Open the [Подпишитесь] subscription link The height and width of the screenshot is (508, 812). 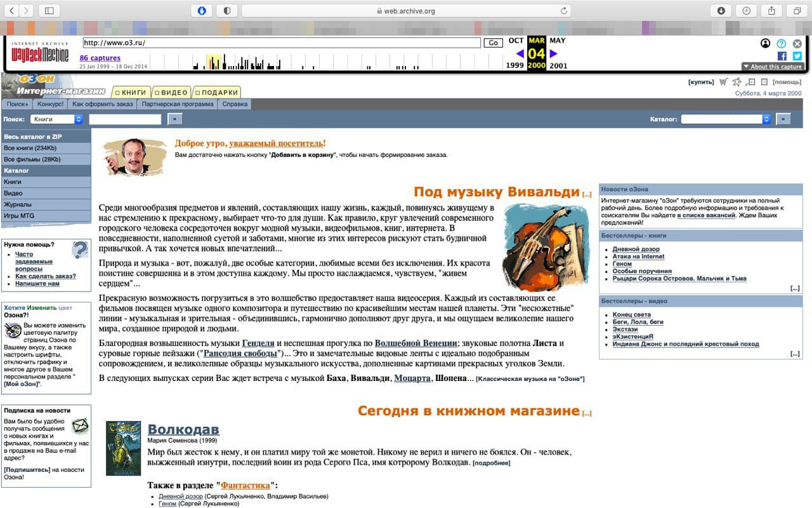pyautogui.click(x=27, y=470)
